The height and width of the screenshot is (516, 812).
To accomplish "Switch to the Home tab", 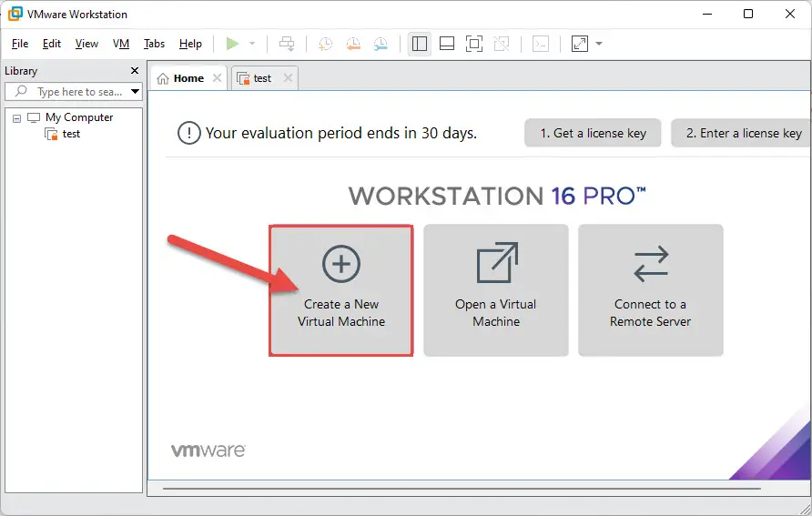I will (188, 78).
